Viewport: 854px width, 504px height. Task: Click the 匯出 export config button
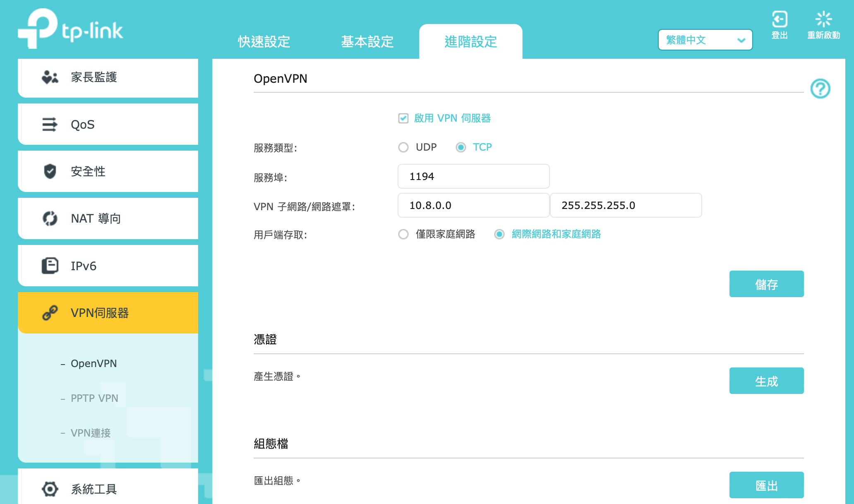766,485
